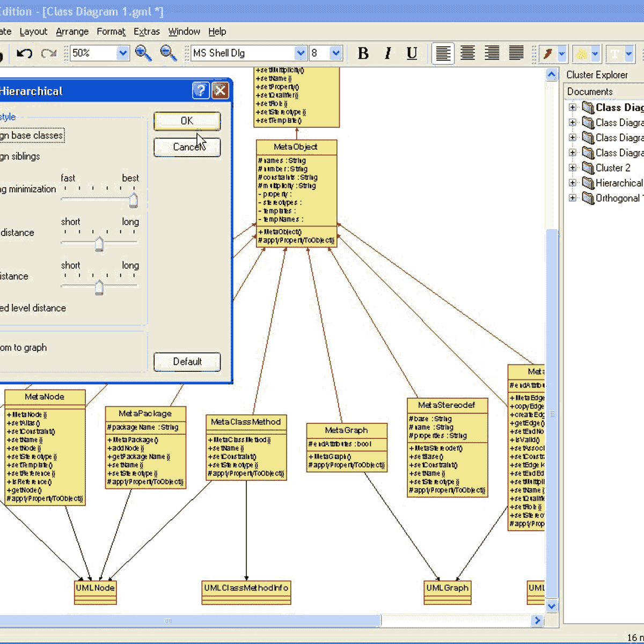The width and height of the screenshot is (644, 644).
Task: Click the Undo arrow in the toolbar
Action: pos(24,53)
